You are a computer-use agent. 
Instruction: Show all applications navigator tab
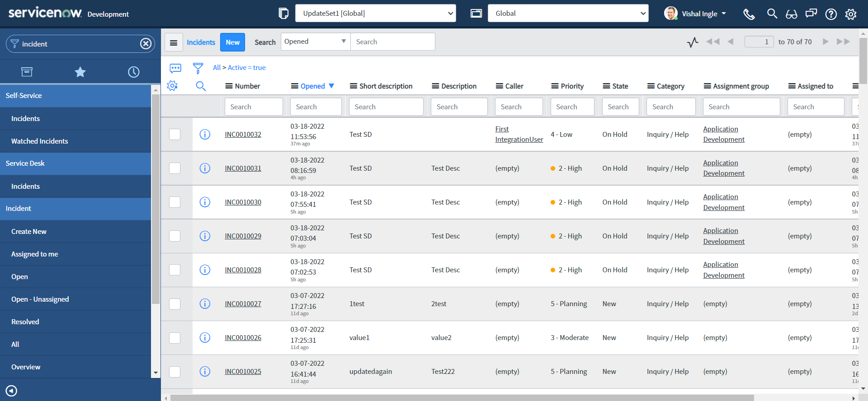point(27,72)
